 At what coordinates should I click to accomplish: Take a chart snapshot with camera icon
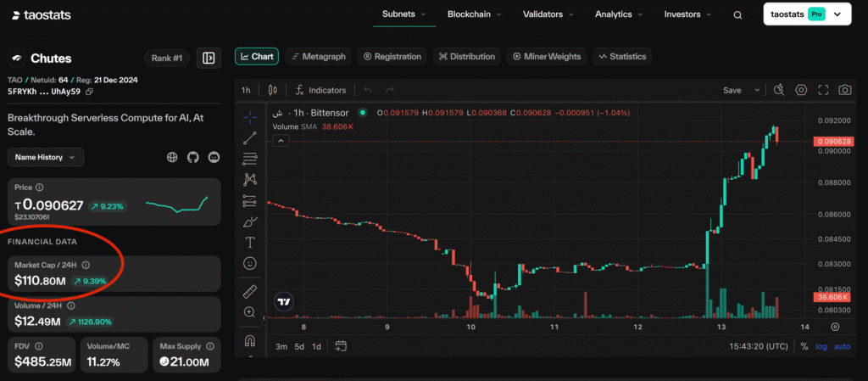[844, 90]
